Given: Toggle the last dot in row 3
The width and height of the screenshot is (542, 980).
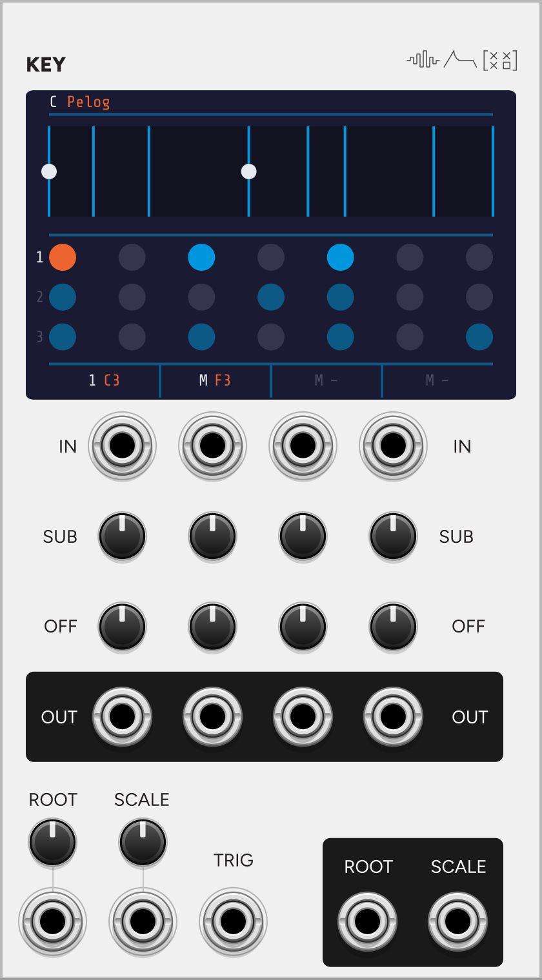Looking at the screenshot, I should [x=479, y=337].
